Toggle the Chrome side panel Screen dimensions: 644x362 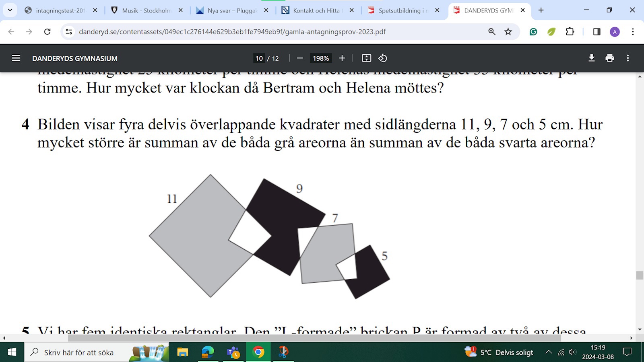point(597,32)
